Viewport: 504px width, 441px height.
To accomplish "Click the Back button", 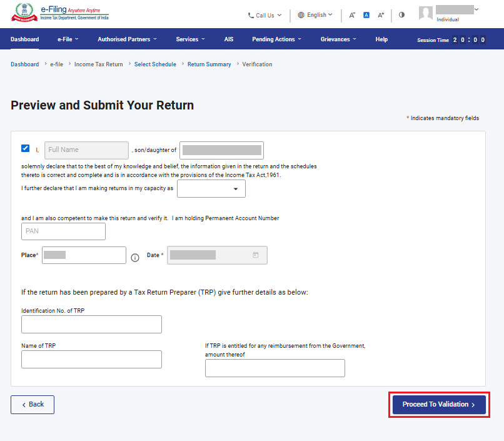I will pyautogui.click(x=33, y=405).
